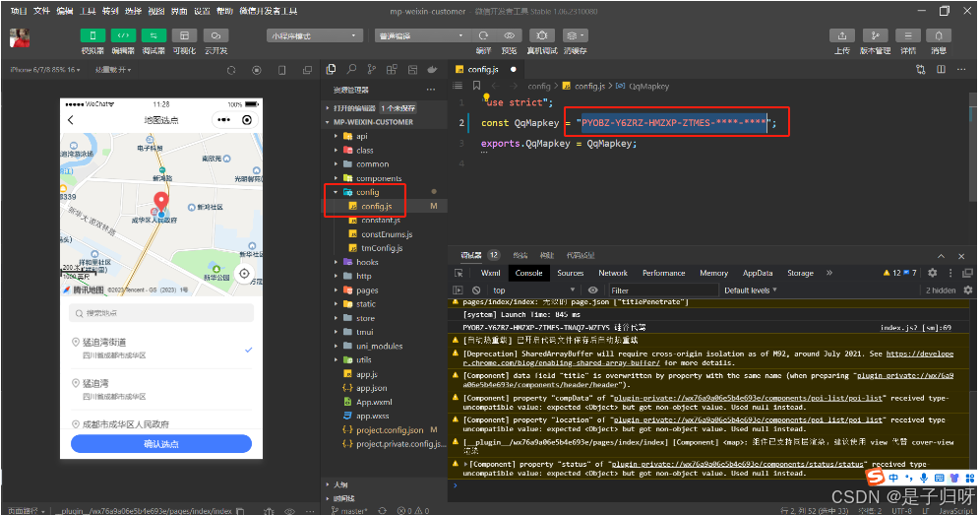This screenshot has width=980, height=515.
Task: Open the 普通编译 compile mode dropdown
Action: coord(422,35)
